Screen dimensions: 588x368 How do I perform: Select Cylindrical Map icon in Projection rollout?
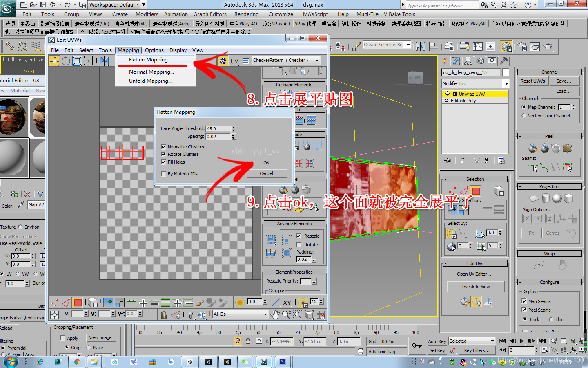546,199
